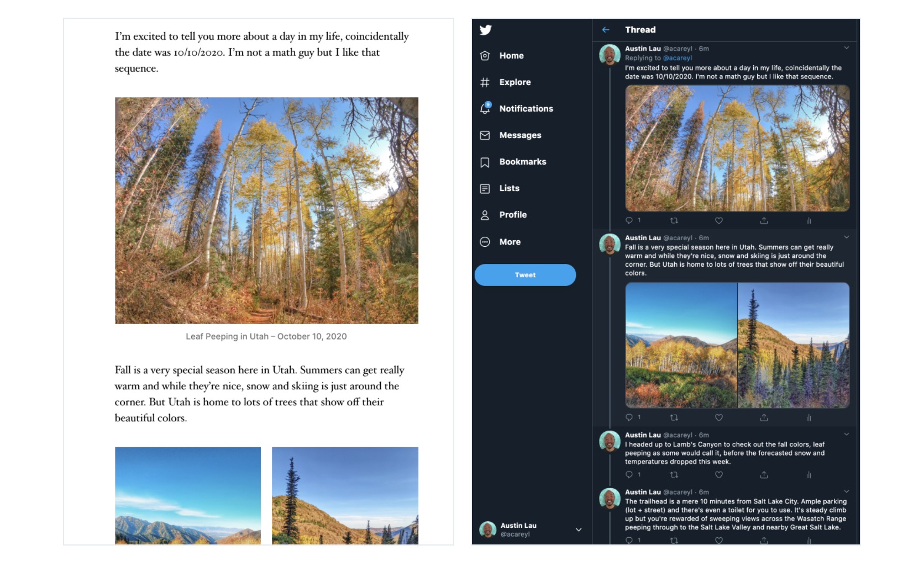Image resolution: width=924 pixels, height=561 pixels.
Task: Click the Twitter bird logo
Action: 485,30
